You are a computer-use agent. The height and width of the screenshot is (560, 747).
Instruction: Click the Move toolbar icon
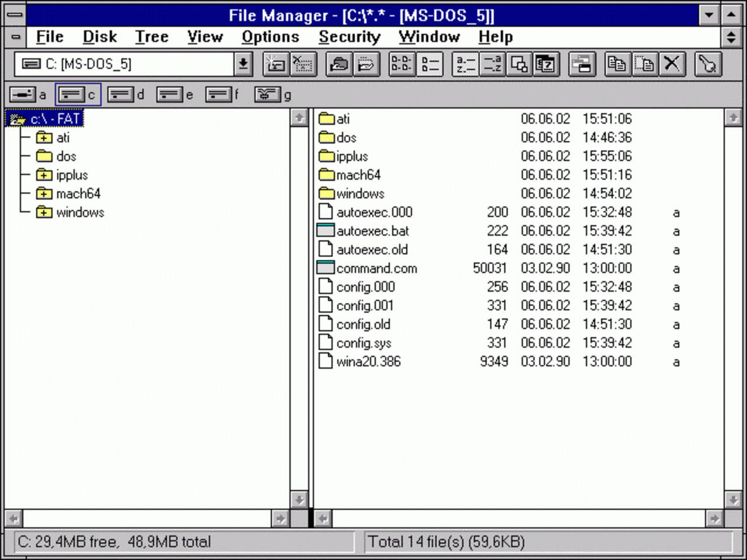click(644, 64)
